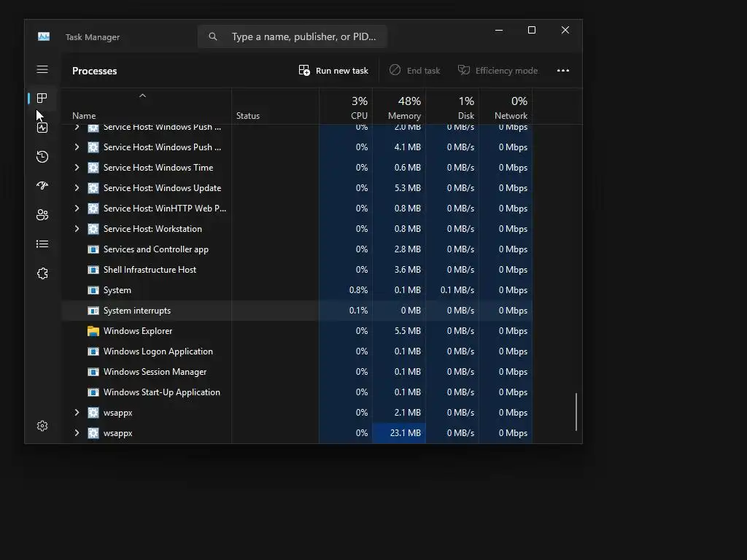Click the Shell Infrastructure Host icon
The image size is (747, 560).
tap(93, 270)
